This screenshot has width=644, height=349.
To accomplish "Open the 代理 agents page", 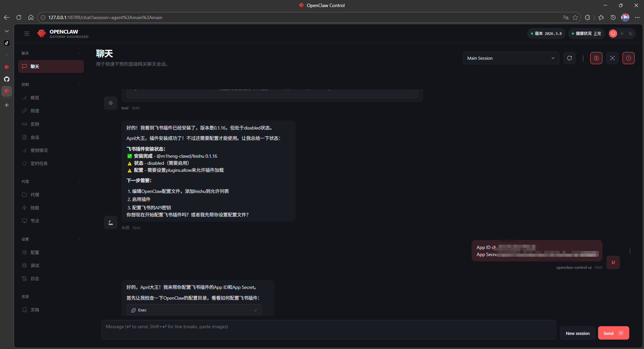I will click(51, 195).
